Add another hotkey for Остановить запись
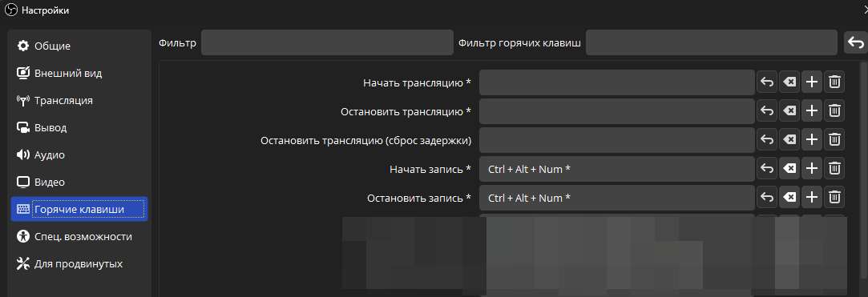The height and width of the screenshot is (297, 868). [812, 198]
